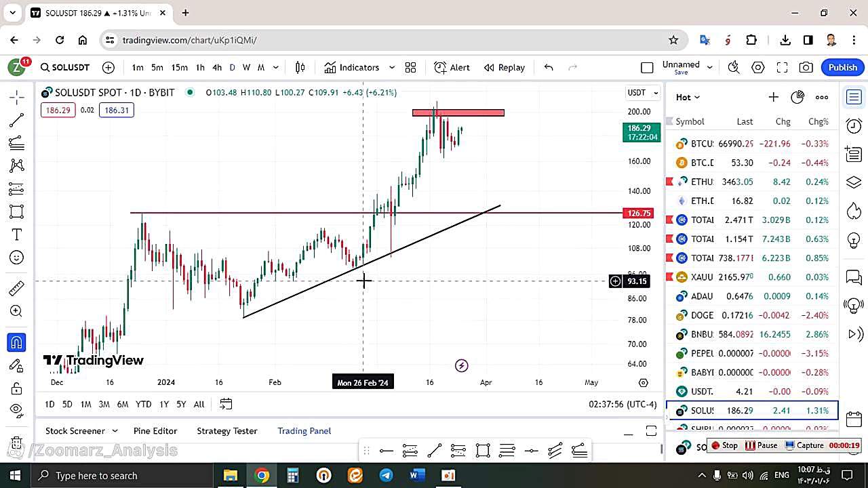Expand the Hot watchlist dropdown
The height and width of the screenshot is (488, 868).
688,97
